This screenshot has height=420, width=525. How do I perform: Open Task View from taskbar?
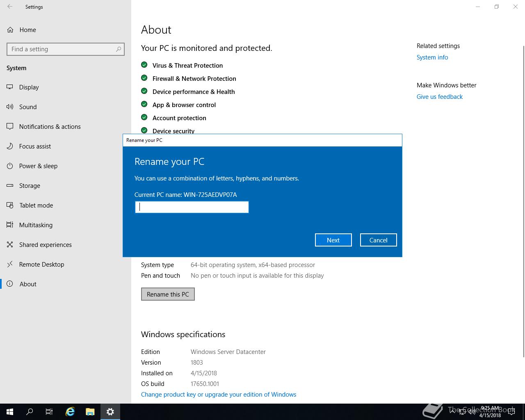pos(49,412)
